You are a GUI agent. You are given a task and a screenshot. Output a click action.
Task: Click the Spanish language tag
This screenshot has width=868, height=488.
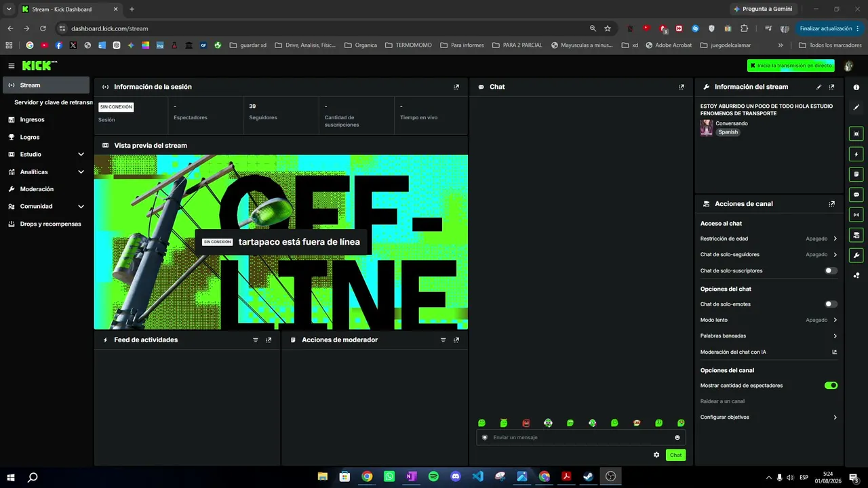click(728, 132)
